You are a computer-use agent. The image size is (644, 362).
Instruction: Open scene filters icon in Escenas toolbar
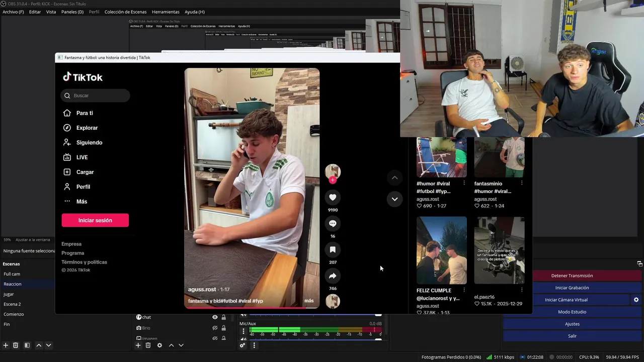(27, 345)
